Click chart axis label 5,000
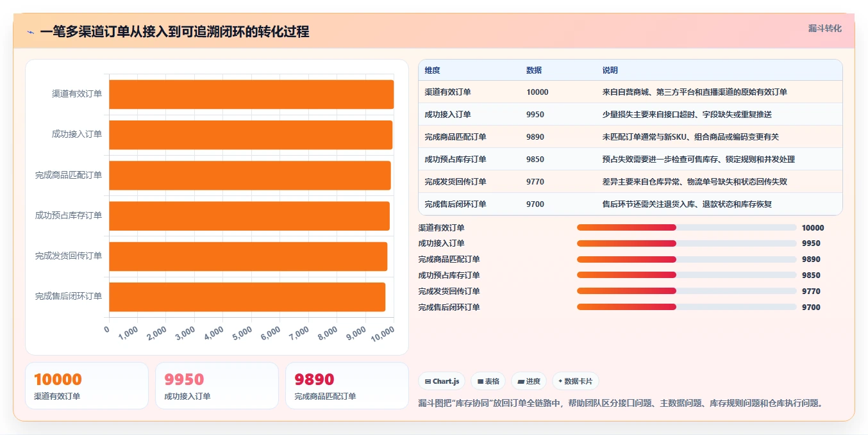The height and width of the screenshot is (435, 868). pyautogui.click(x=242, y=333)
